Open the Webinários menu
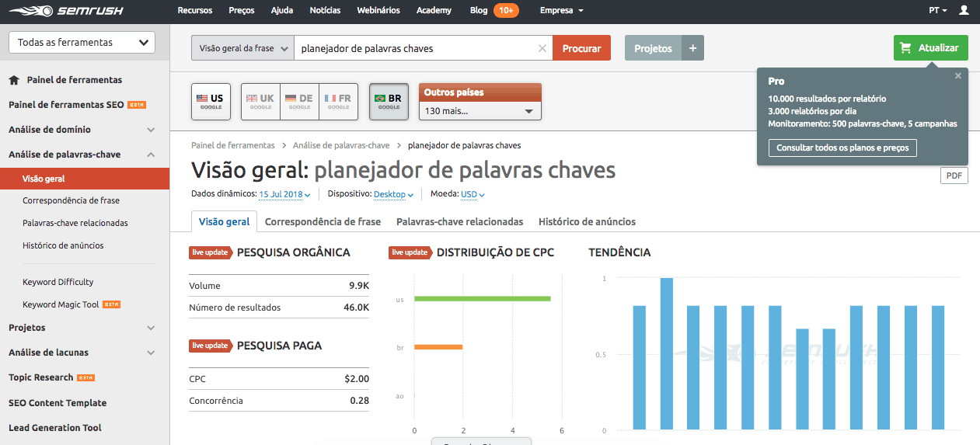 378,11
